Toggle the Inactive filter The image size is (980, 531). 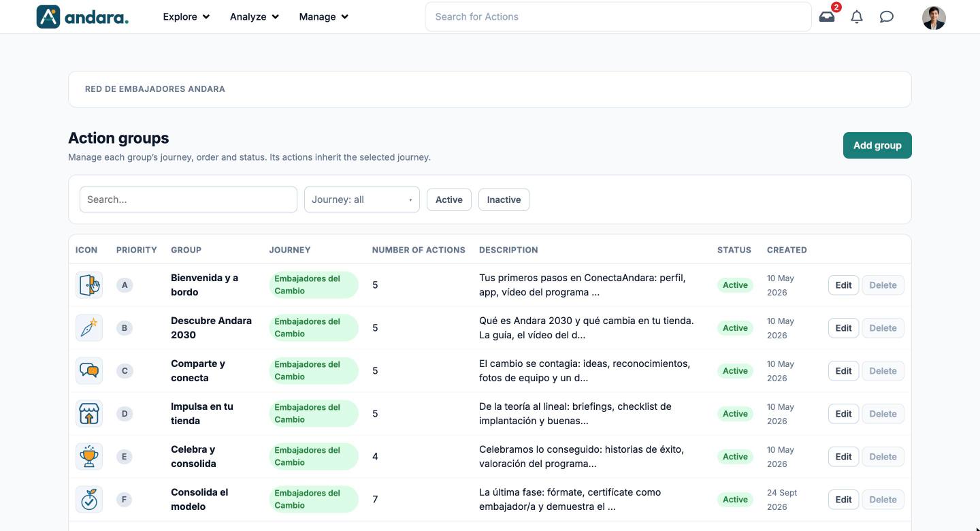[x=504, y=199]
